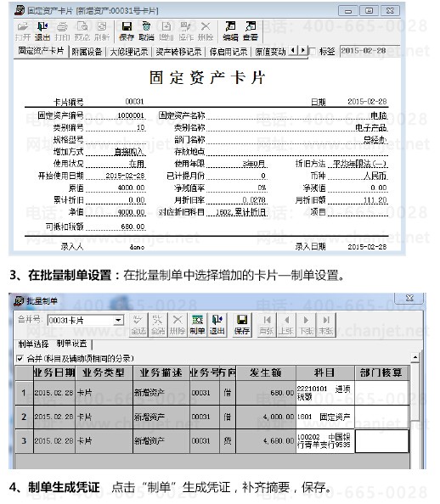This screenshot has width=440, height=504.
Task: Open 预览 (Print preview) from the toolbar
Action: [x=82, y=31]
